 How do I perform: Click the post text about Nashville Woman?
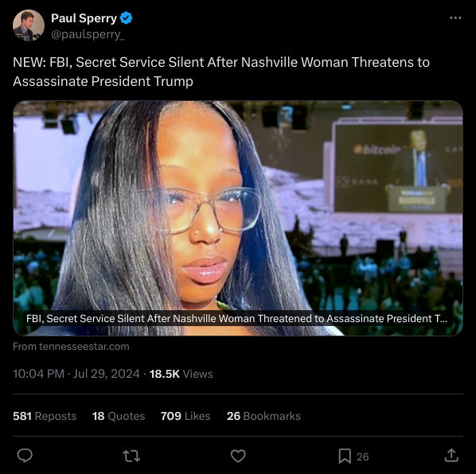(x=221, y=72)
